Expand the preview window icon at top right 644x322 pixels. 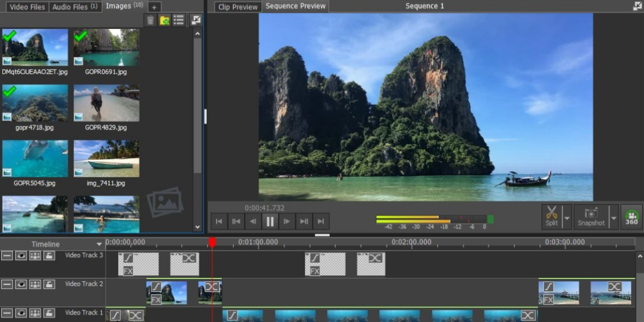[638, 6]
